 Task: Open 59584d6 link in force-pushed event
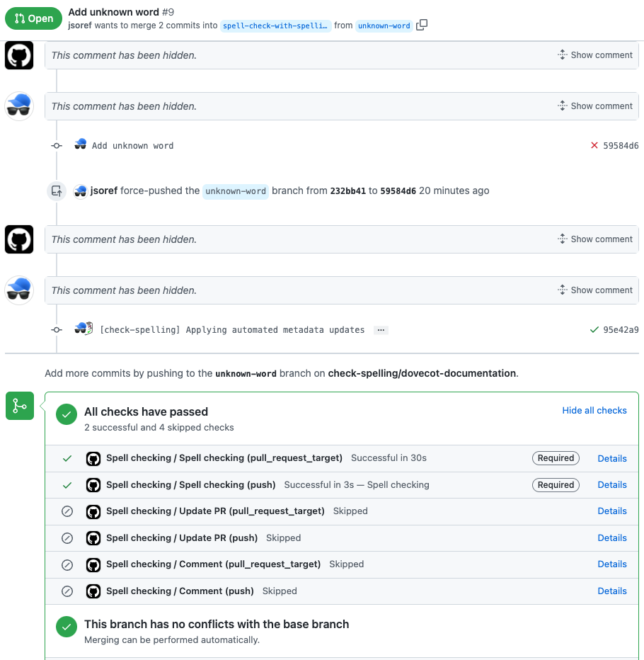click(x=398, y=190)
